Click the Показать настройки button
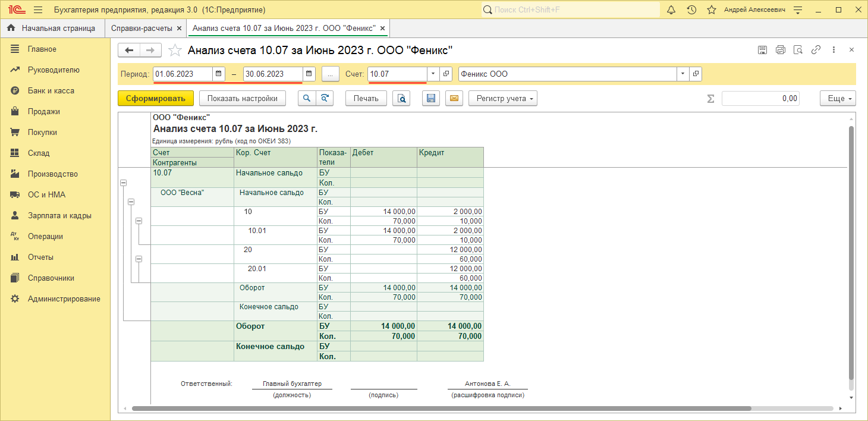The height and width of the screenshot is (421, 868). pyautogui.click(x=242, y=99)
